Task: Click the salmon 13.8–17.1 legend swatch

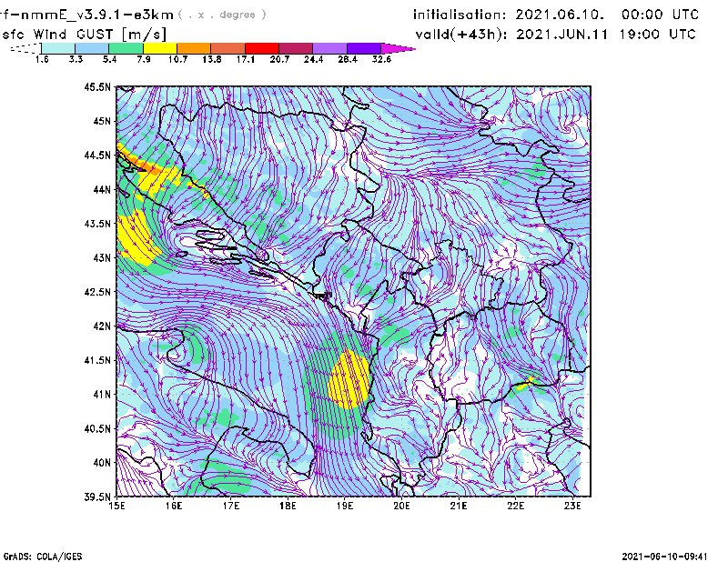Action: click(228, 48)
